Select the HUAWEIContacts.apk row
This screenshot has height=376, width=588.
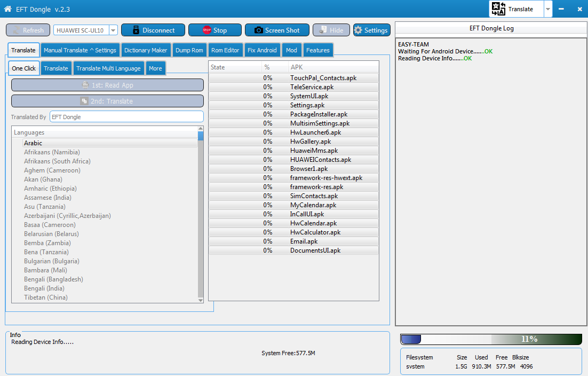coord(293,160)
